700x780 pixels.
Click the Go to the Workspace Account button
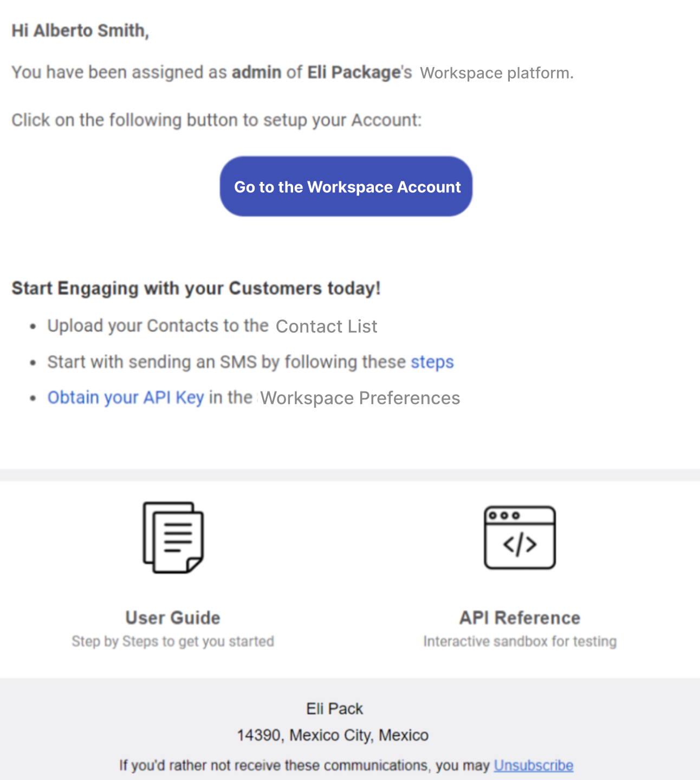coord(346,186)
